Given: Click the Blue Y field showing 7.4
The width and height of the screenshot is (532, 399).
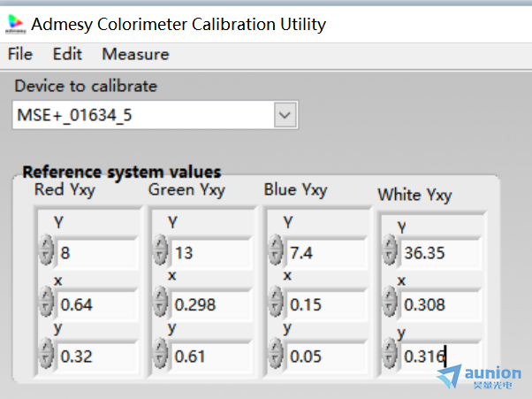Looking at the screenshot, I should 327,253.
